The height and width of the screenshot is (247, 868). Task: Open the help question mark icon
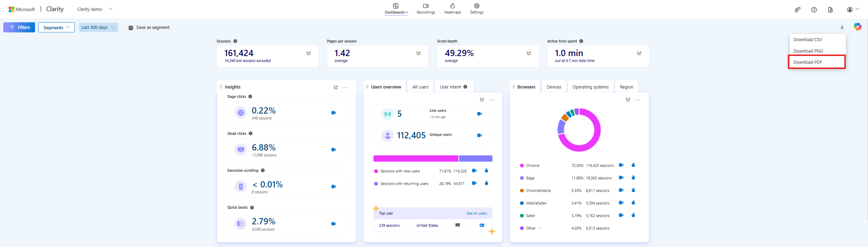pyautogui.click(x=814, y=10)
